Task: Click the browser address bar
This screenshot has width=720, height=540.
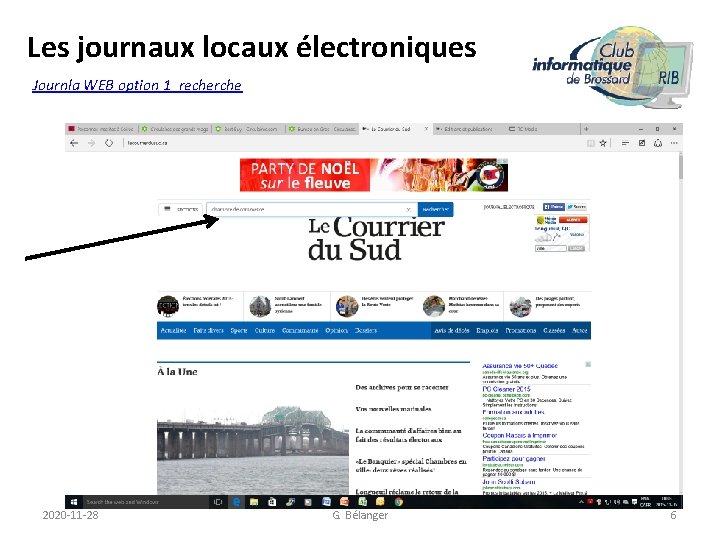Action: coord(354,143)
